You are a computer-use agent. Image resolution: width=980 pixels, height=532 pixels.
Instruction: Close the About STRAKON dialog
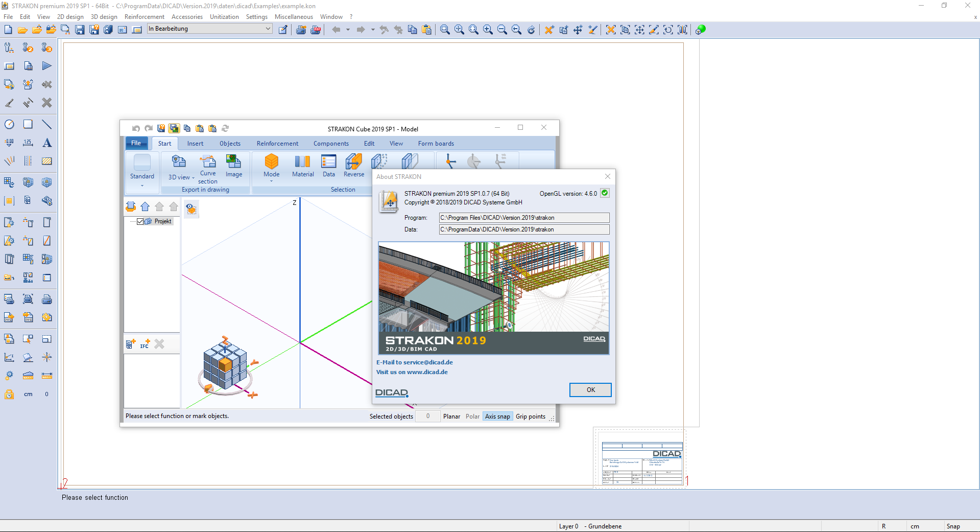coord(607,176)
